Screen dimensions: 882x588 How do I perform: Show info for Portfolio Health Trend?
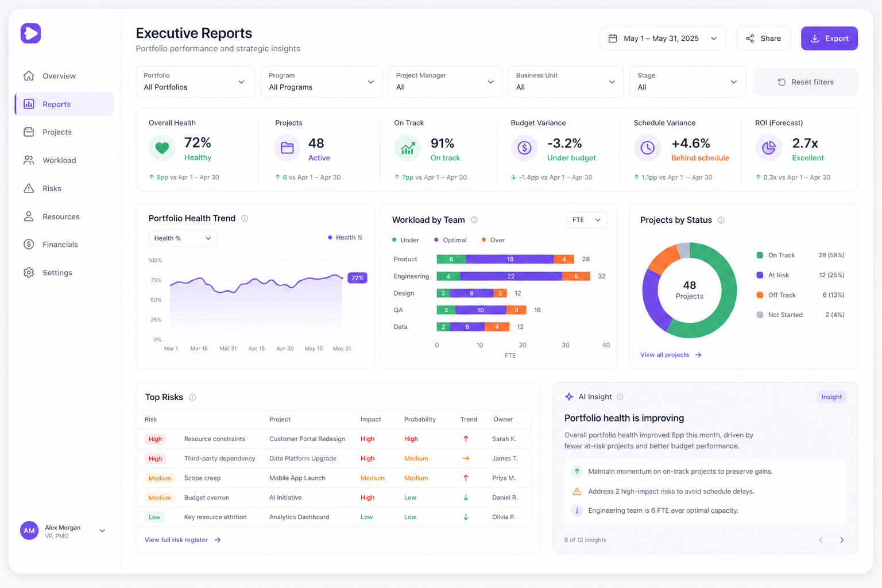[245, 218]
